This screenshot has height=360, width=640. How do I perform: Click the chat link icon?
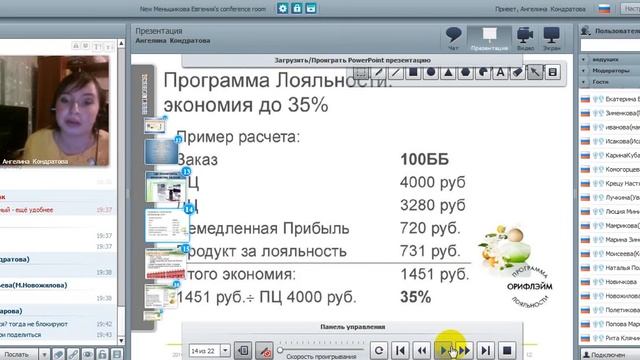click(73, 355)
